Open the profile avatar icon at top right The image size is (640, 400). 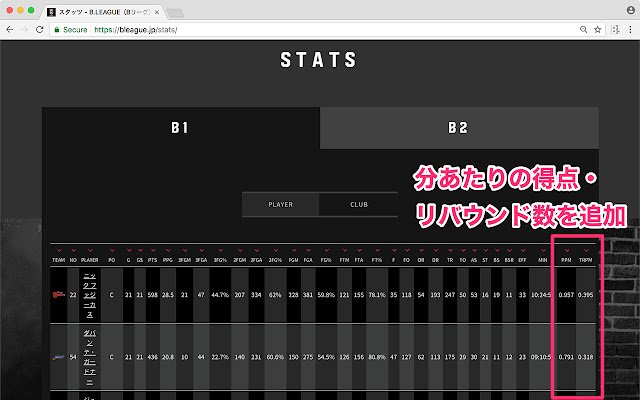631,10
